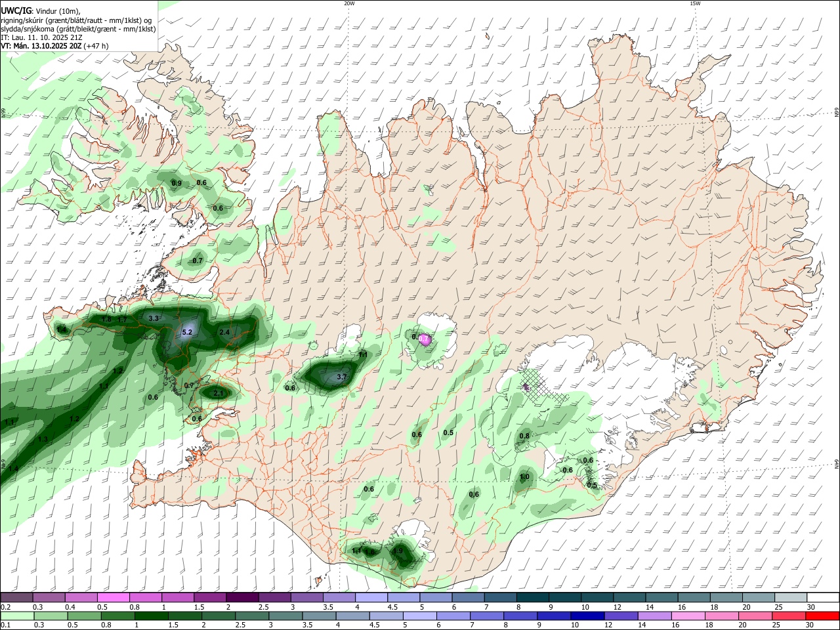Click the 3.7 precipitation value label
The height and width of the screenshot is (630, 840).
click(x=342, y=377)
